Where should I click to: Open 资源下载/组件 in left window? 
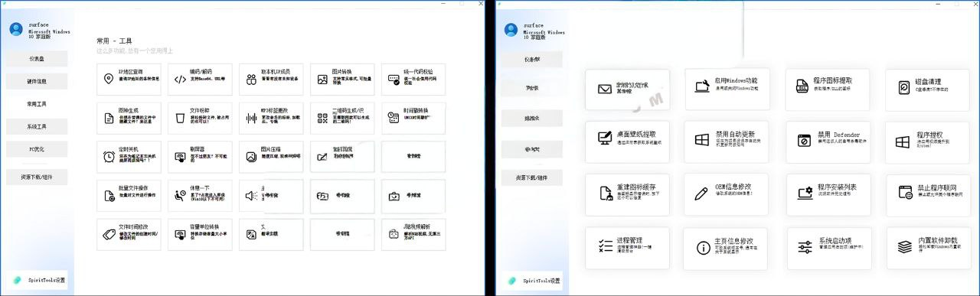37,177
